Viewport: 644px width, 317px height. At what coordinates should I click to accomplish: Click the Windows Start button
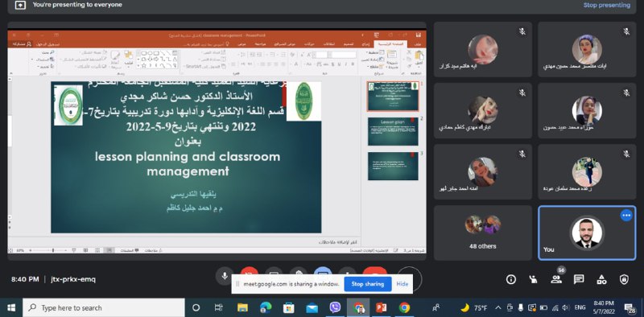pos(11,307)
